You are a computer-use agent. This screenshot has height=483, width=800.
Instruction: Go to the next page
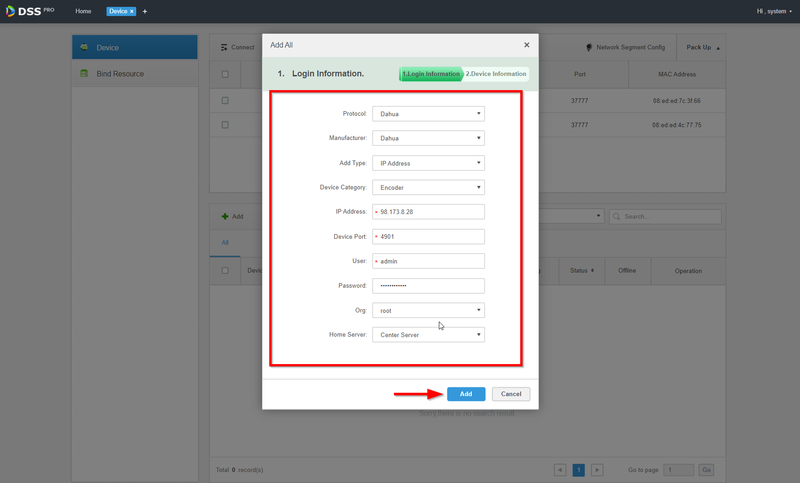(597, 470)
